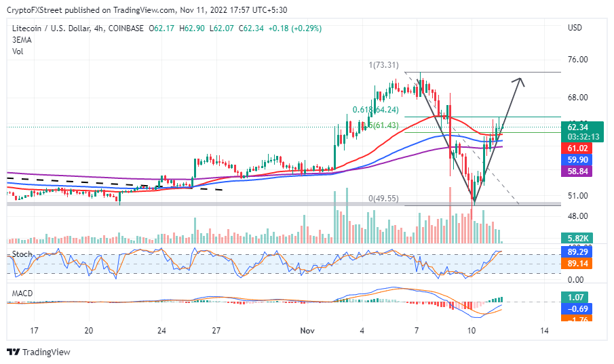Select the 4h interval label

coord(98,28)
